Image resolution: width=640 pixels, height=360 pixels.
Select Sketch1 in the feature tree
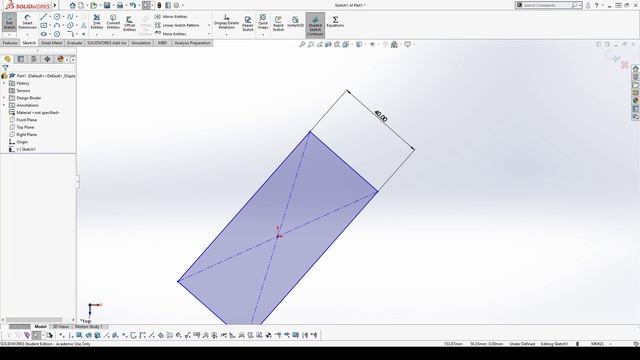click(x=22, y=149)
